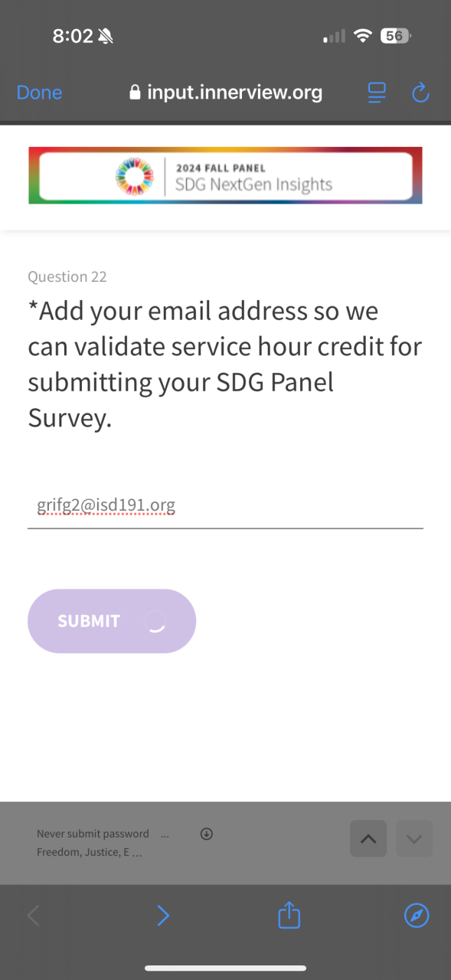Image resolution: width=451 pixels, height=980 pixels.
Task: Tap the reload page icon
Action: [420, 93]
